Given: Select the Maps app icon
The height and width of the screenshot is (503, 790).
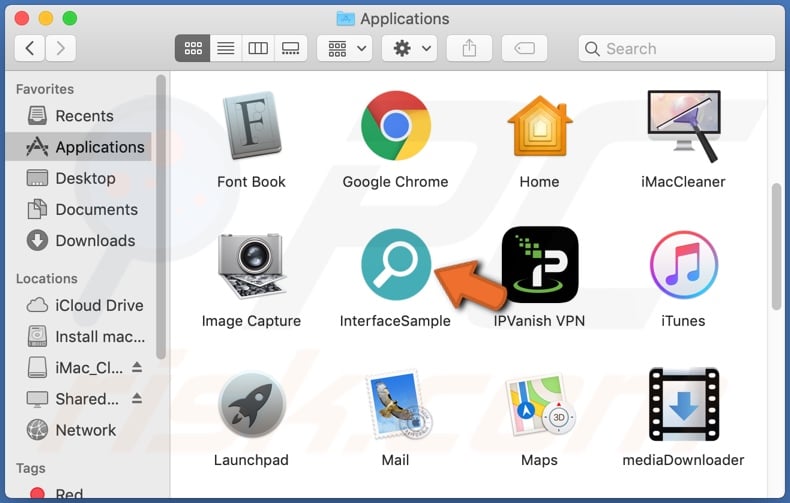Looking at the screenshot, I should pyautogui.click(x=540, y=405).
